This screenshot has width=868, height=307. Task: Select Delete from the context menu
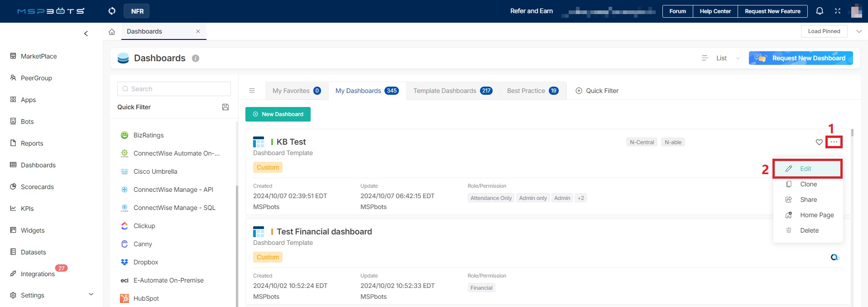[808, 230]
